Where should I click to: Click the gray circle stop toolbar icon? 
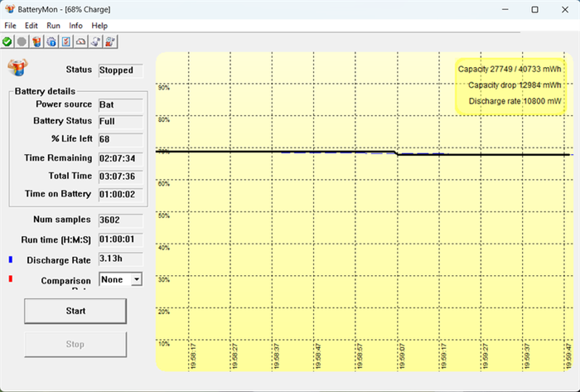[22, 41]
